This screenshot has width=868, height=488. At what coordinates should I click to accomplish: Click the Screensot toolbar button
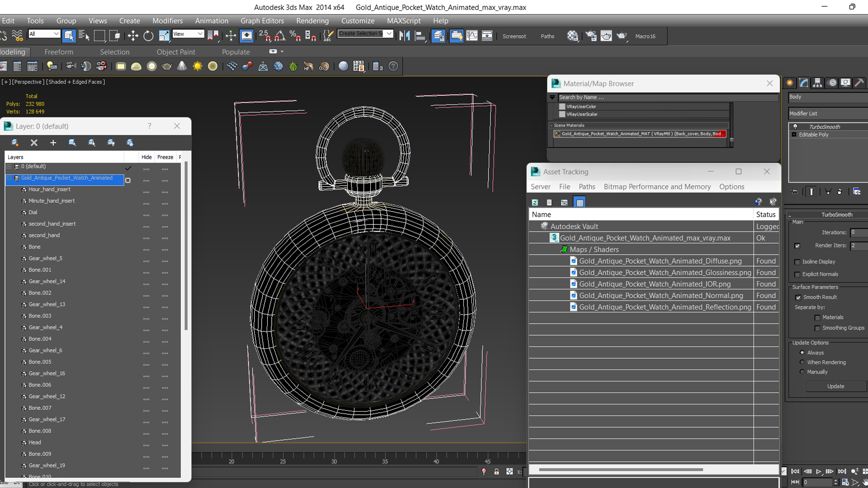[x=514, y=36]
